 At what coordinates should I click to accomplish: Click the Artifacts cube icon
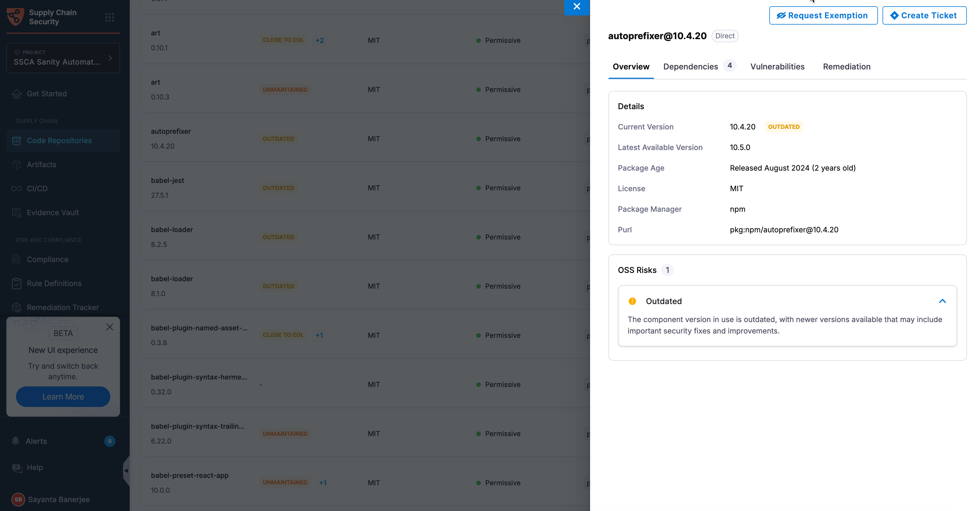(16, 165)
